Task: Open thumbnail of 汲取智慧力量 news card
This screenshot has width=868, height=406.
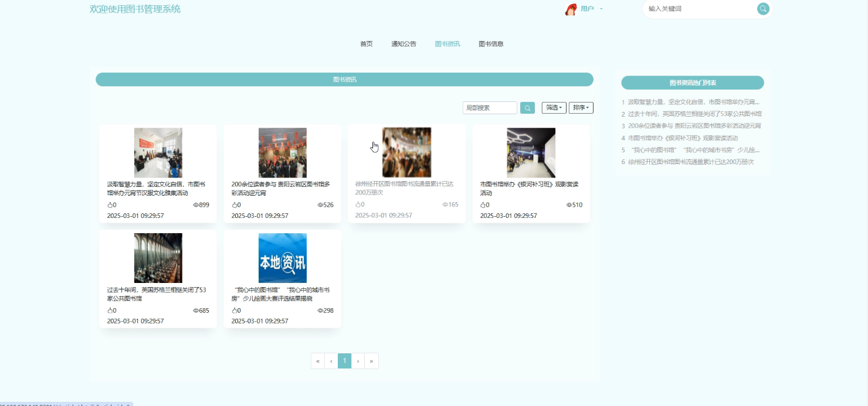Action: click(x=158, y=153)
